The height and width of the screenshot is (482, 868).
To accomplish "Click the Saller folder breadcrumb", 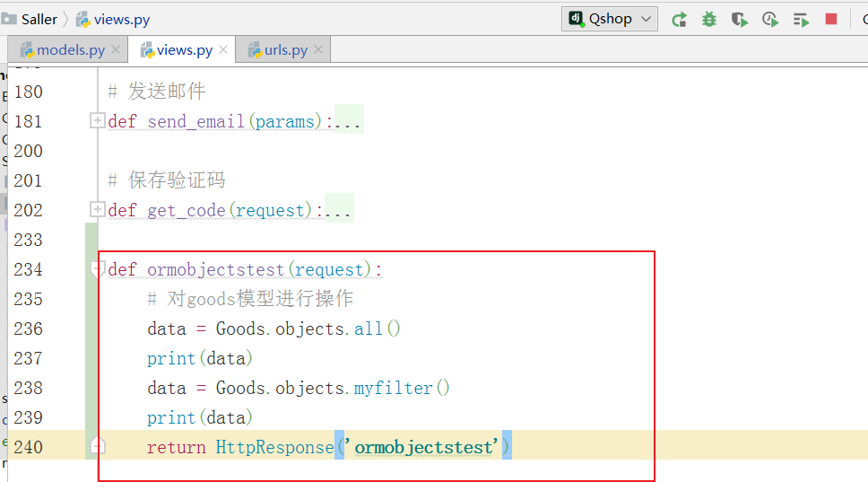I will coord(30,20).
